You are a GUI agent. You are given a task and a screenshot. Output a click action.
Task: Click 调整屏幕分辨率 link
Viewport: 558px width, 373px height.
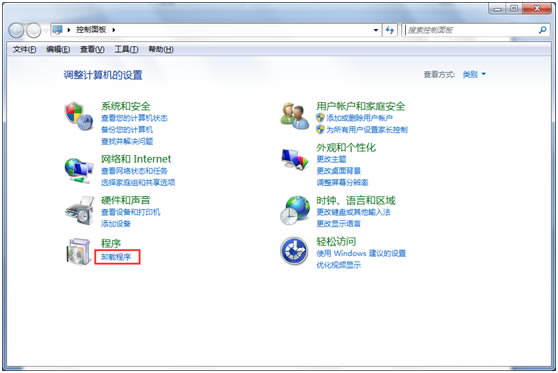tap(342, 182)
